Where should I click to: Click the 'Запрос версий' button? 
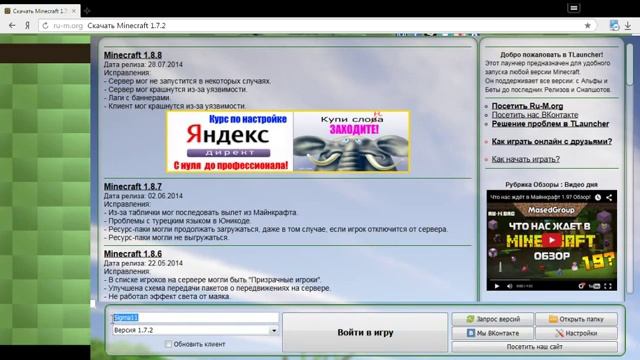493,319
